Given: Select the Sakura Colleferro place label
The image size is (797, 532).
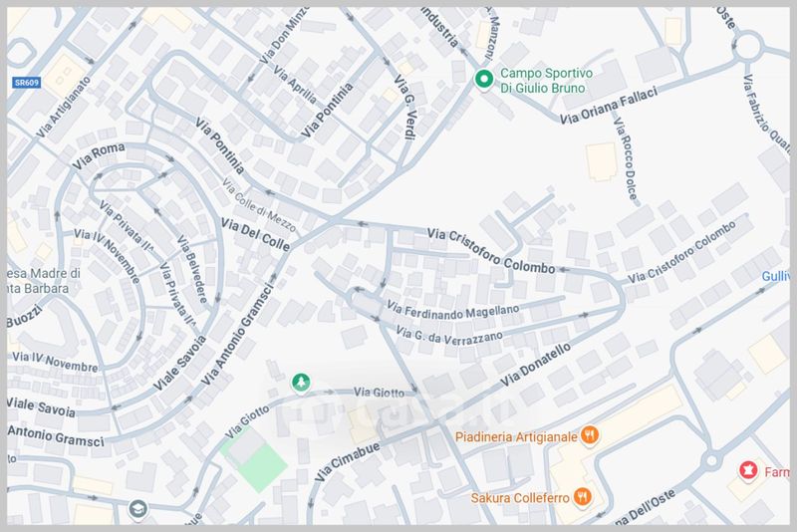Looking at the screenshot, I should pyautogui.click(x=519, y=498).
